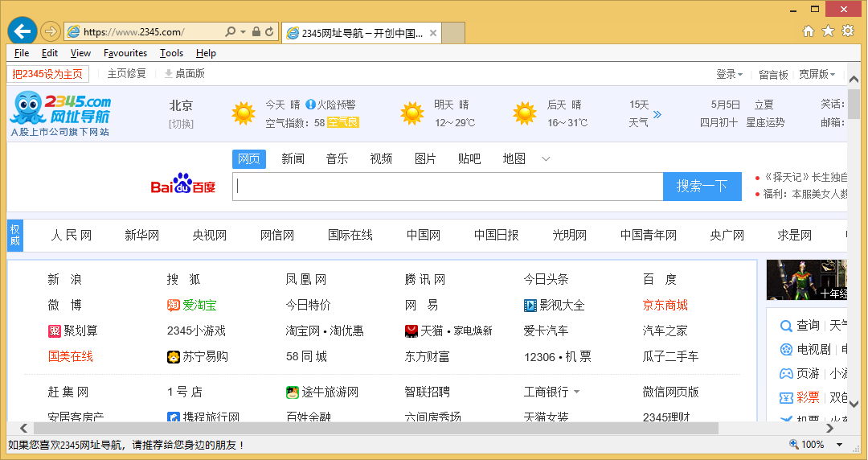Open 12306 · 机票 link
868x460 pixels.
click(558, 357)
